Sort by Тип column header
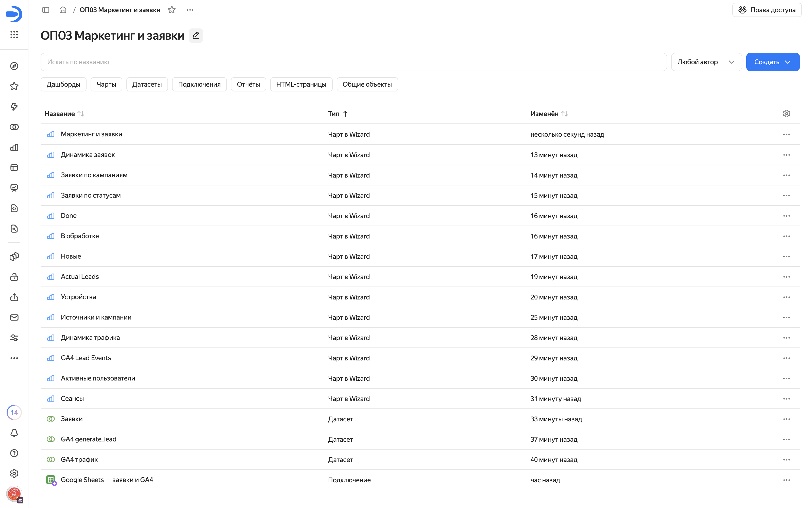Image resolution: width=812 pixels, height=508 pixels. 338,114
